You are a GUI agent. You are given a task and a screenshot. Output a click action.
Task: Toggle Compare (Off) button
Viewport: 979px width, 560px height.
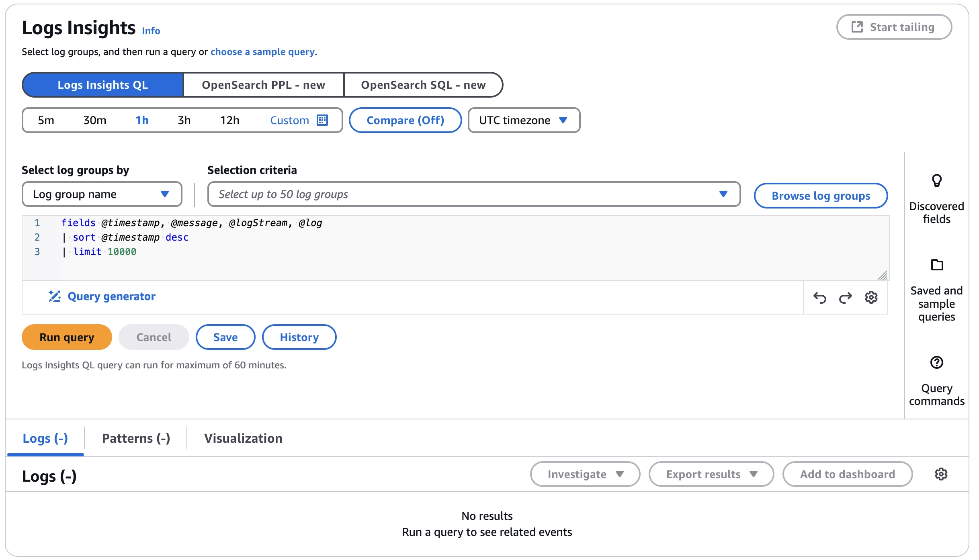point(405,120)
